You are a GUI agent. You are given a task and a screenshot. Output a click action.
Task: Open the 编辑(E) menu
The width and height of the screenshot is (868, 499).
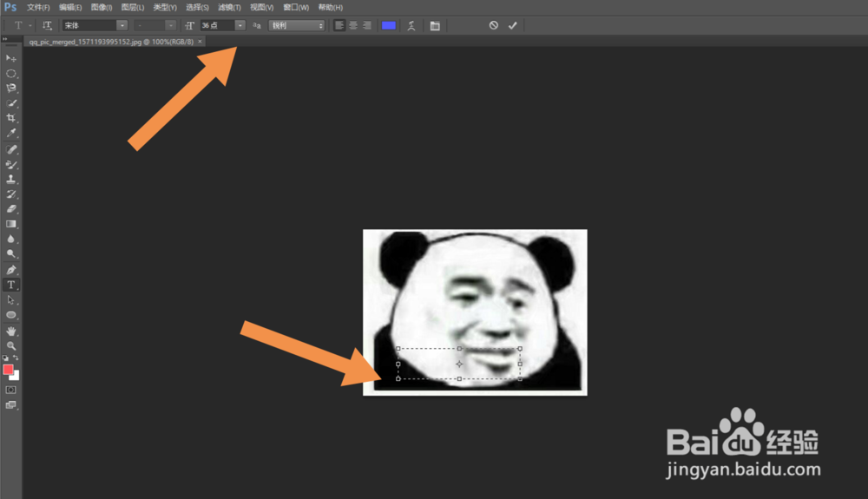click(70, 7)
